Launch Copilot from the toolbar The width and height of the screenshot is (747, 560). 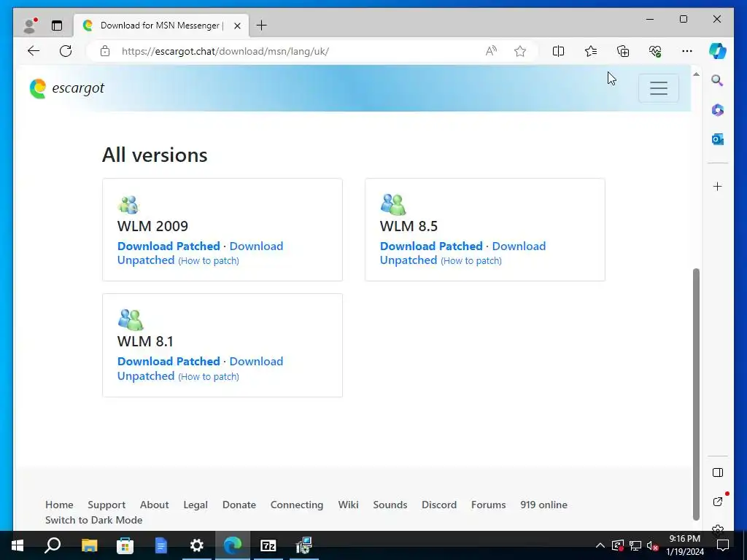pyautogui.click(x=718, y=51)
